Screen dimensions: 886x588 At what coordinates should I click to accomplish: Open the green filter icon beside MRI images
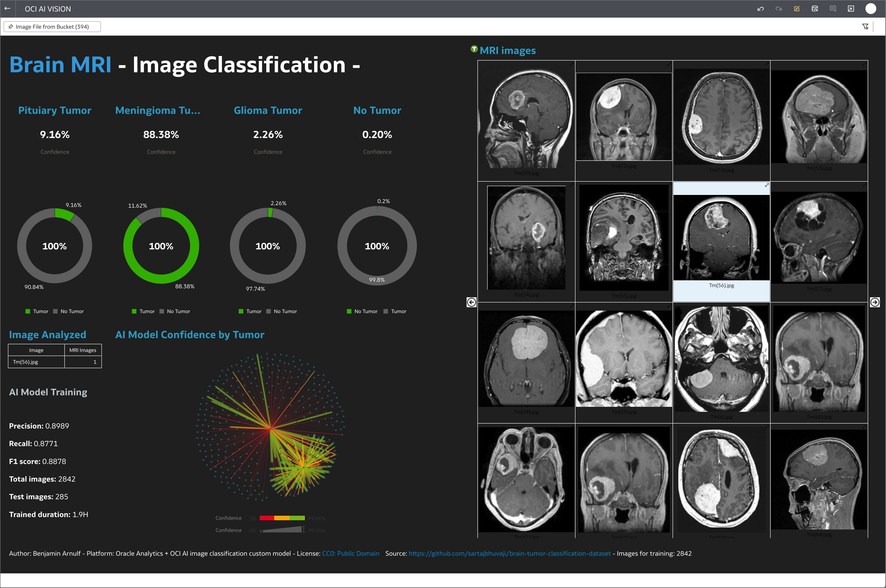point(474,49)
